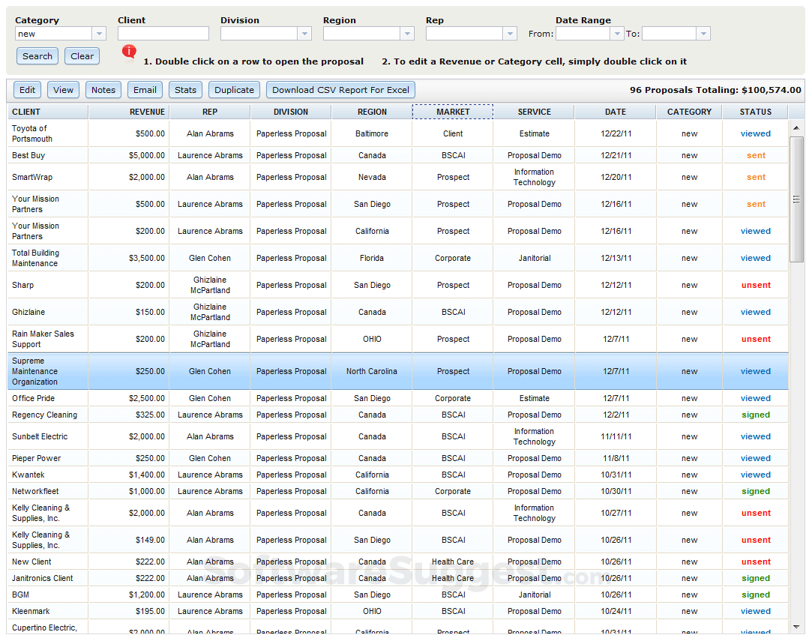Click the scrollbar down arrow

point(796,627)
